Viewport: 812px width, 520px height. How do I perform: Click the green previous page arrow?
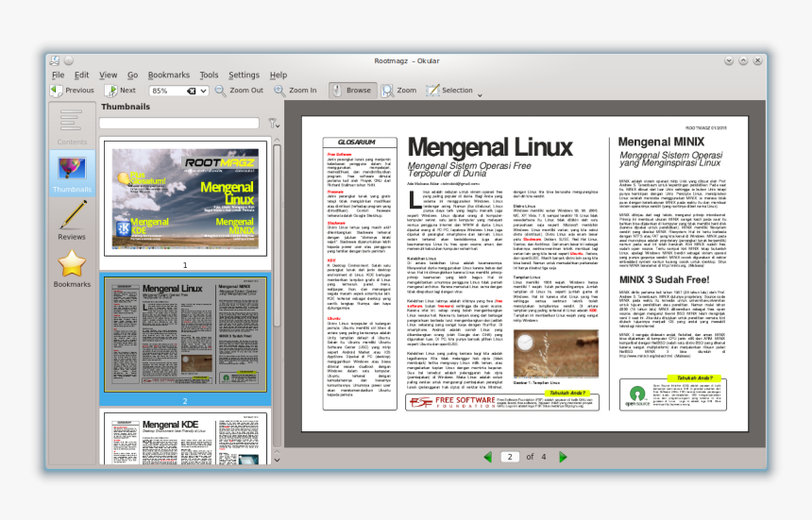[487, 457]
